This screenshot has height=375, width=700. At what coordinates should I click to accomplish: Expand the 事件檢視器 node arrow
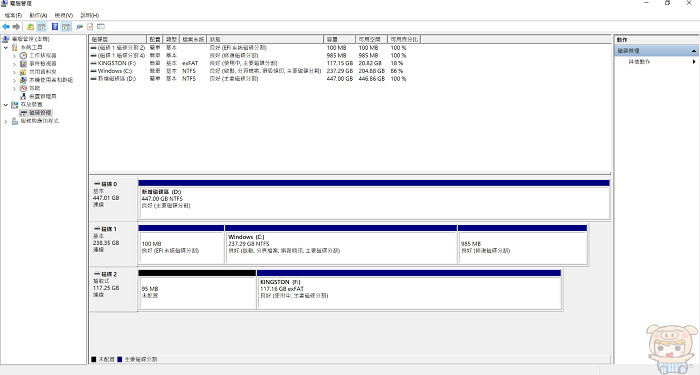(14, 64)
